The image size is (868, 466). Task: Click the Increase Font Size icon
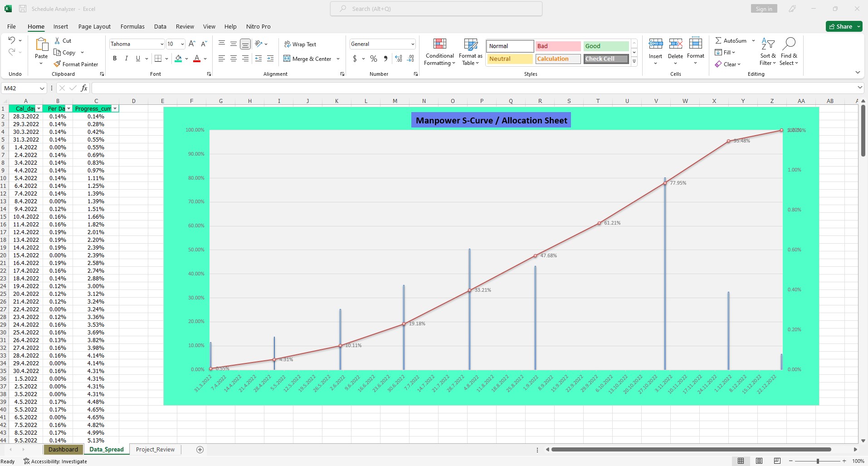click(x=192, y=44)
